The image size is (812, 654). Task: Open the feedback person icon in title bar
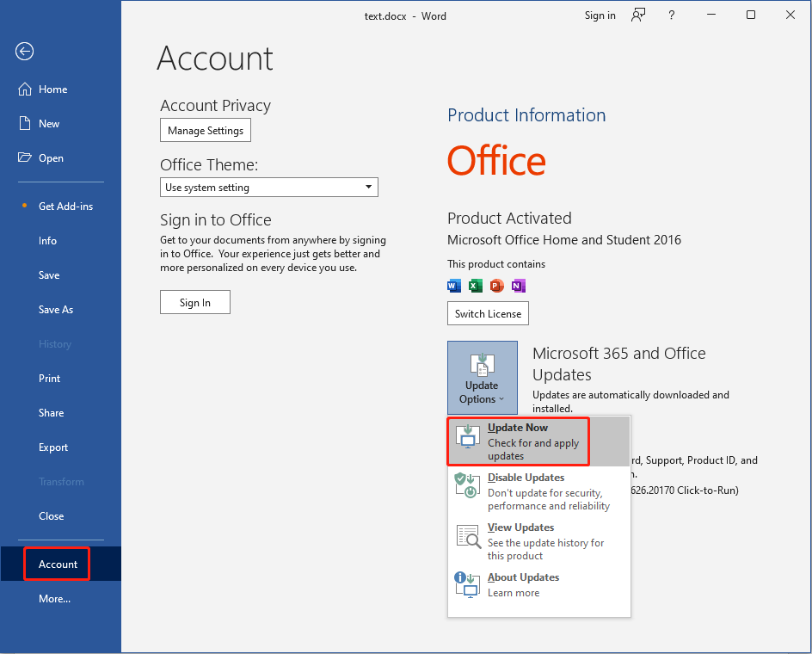point(638,15)
